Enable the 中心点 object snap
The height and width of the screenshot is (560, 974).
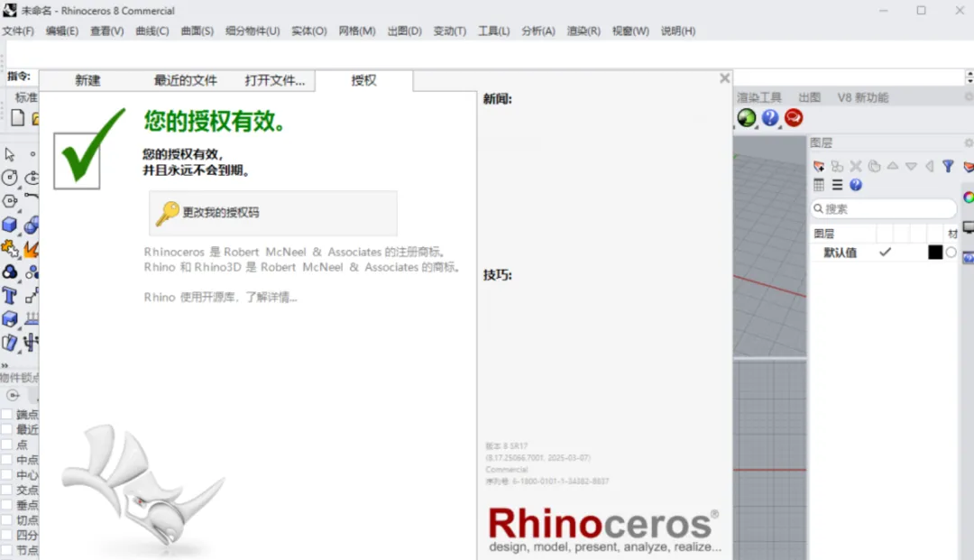point(7,474)
